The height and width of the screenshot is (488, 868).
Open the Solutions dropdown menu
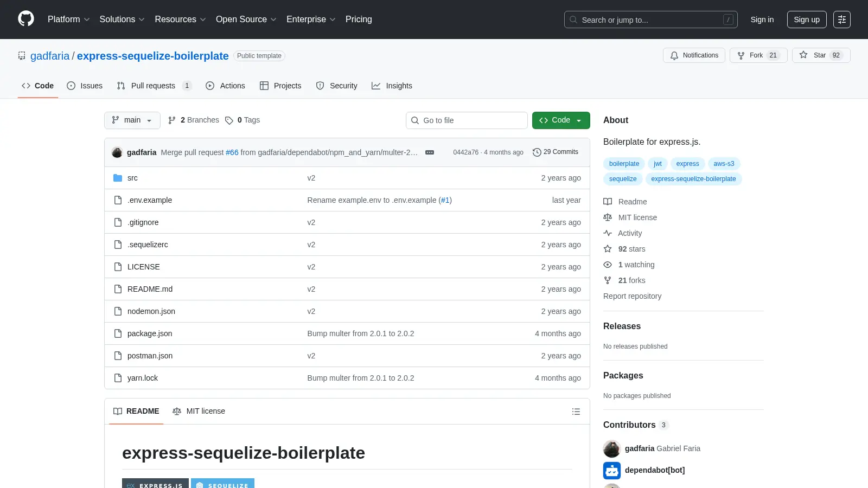[x=122, y=20]
